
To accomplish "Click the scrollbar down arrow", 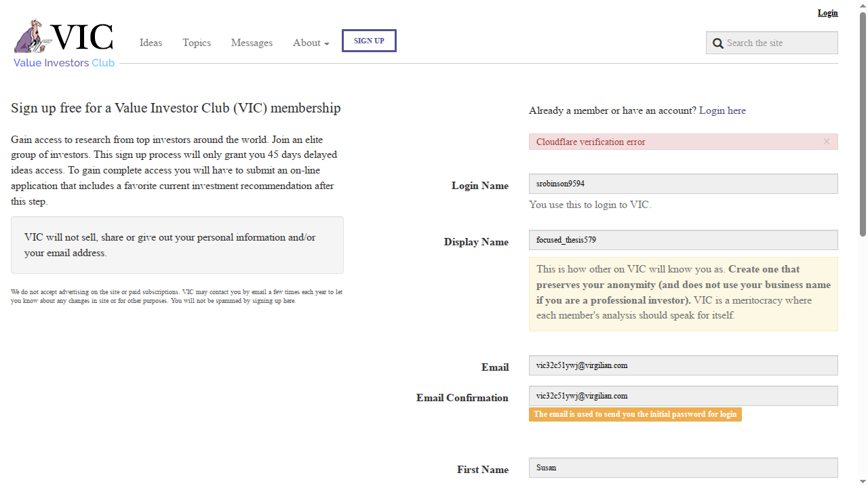I will (x=863, y=483).
